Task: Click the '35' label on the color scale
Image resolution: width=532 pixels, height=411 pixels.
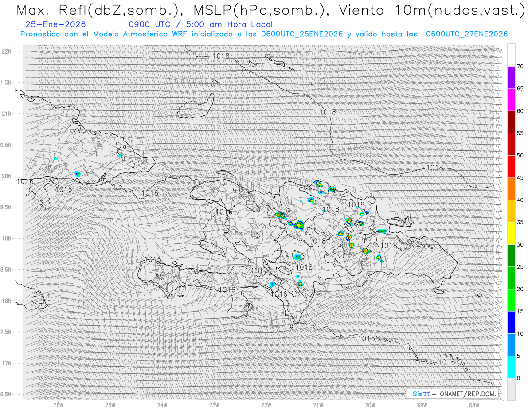Action: click(520, 222)
